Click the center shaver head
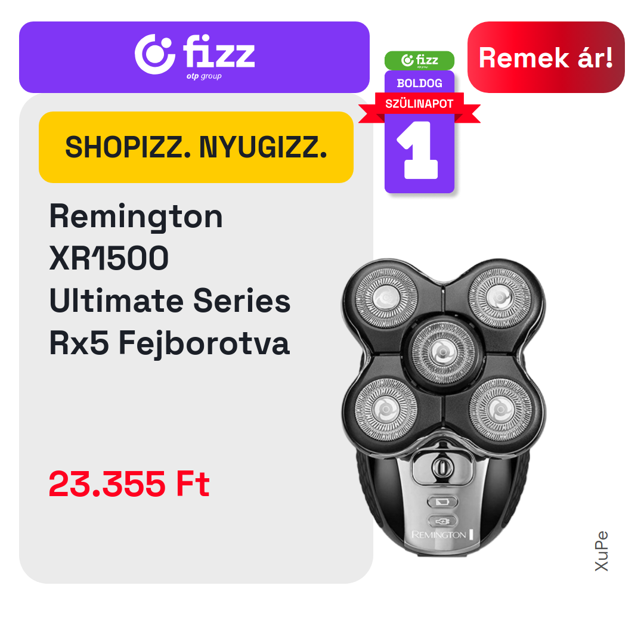 (x=442, y=352)
